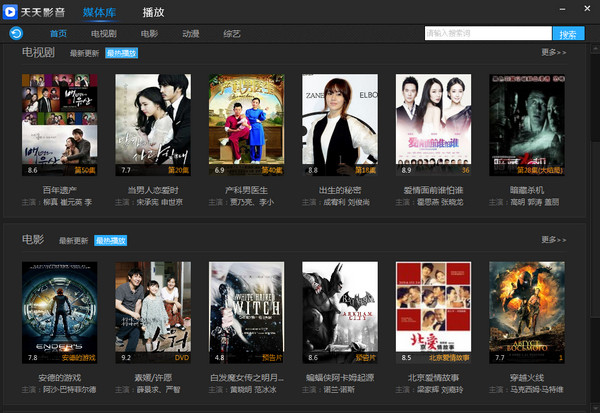Focus the search keyword input field

pos(488,33)
